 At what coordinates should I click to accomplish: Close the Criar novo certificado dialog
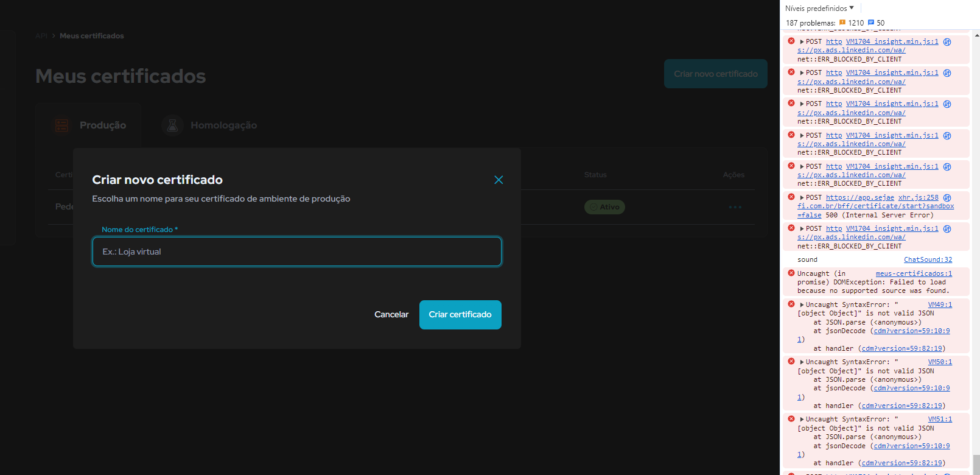click(x=499, y=180)
